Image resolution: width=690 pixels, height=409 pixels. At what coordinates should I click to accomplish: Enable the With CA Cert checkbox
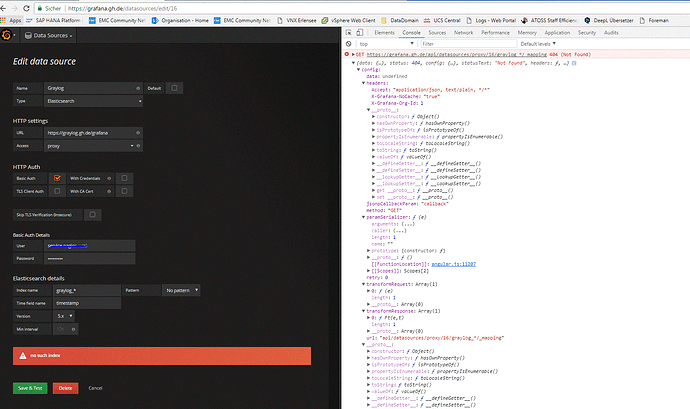click(124, 191)
